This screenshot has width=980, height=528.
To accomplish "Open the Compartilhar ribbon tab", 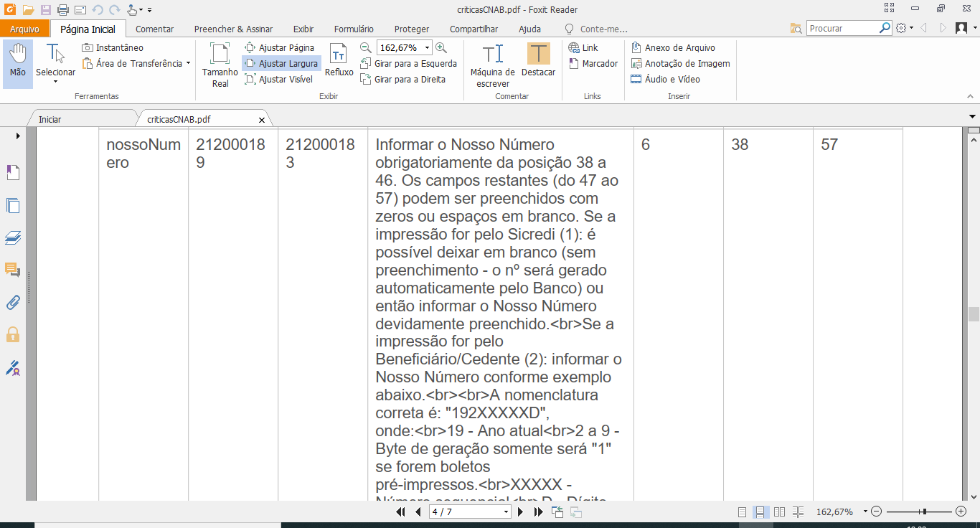I will pyautogui.click(x=473, y=29).
